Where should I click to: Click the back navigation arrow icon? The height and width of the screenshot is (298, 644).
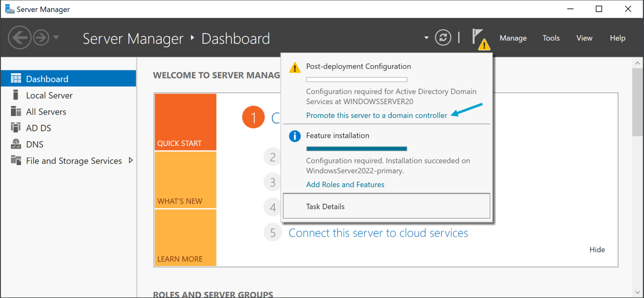pyautogui.click(x=19, y=38)
